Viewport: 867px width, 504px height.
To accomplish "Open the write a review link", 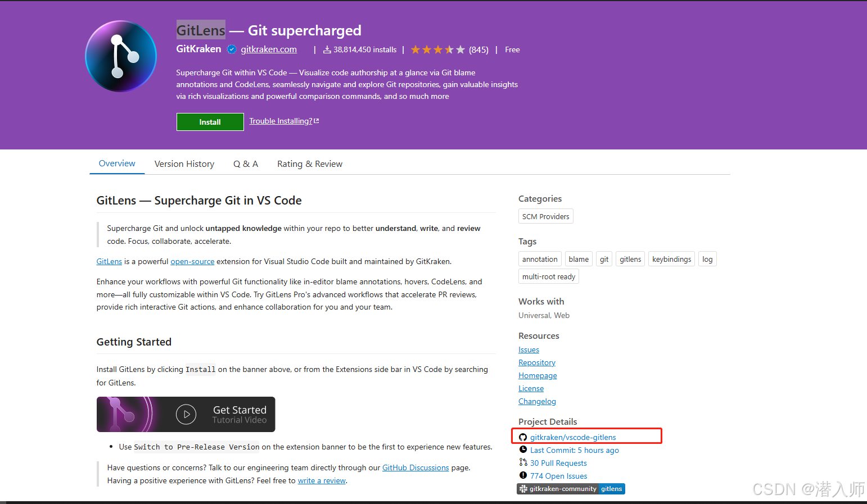I will [322, 480].
